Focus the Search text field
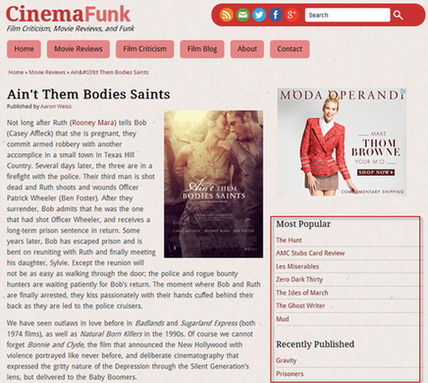 (x=347, y=15)
